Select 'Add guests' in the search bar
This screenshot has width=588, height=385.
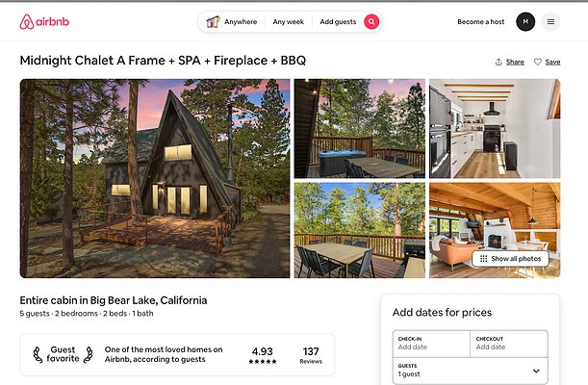338,21
